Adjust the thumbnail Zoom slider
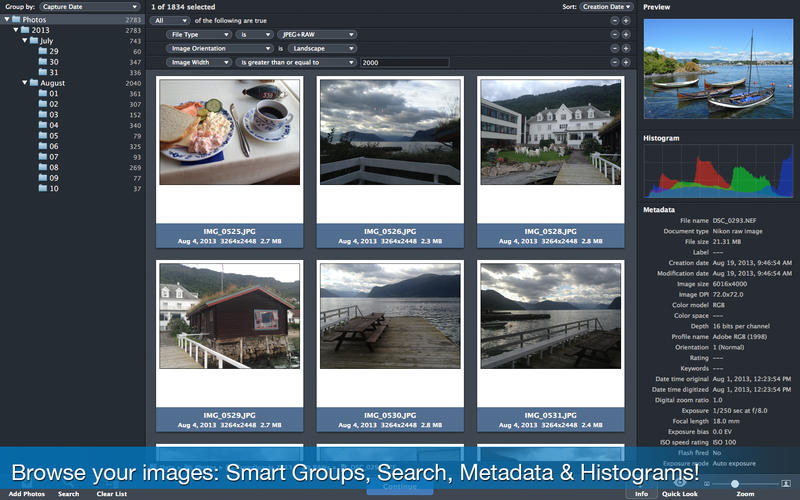The width and height of the screenshot is (800, 500). point(735,483)
